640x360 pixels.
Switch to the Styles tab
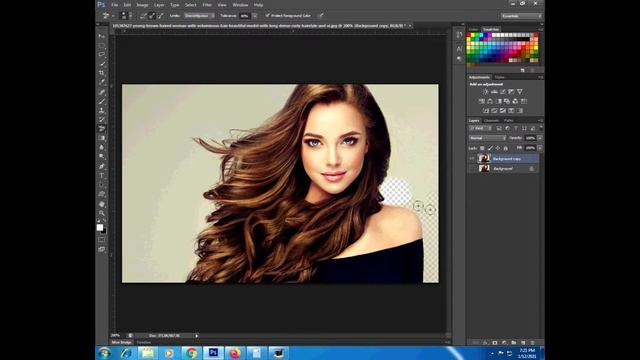click(x=500, y=77)
